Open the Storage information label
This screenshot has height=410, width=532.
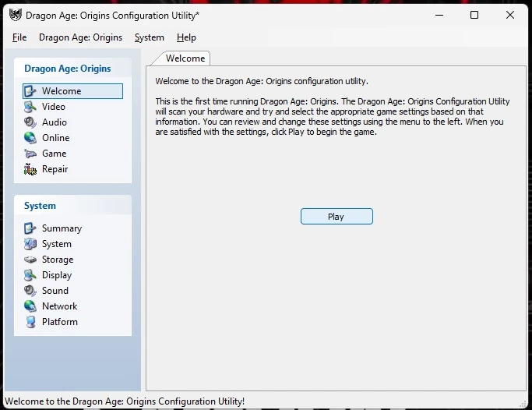[x=58, y=260]
